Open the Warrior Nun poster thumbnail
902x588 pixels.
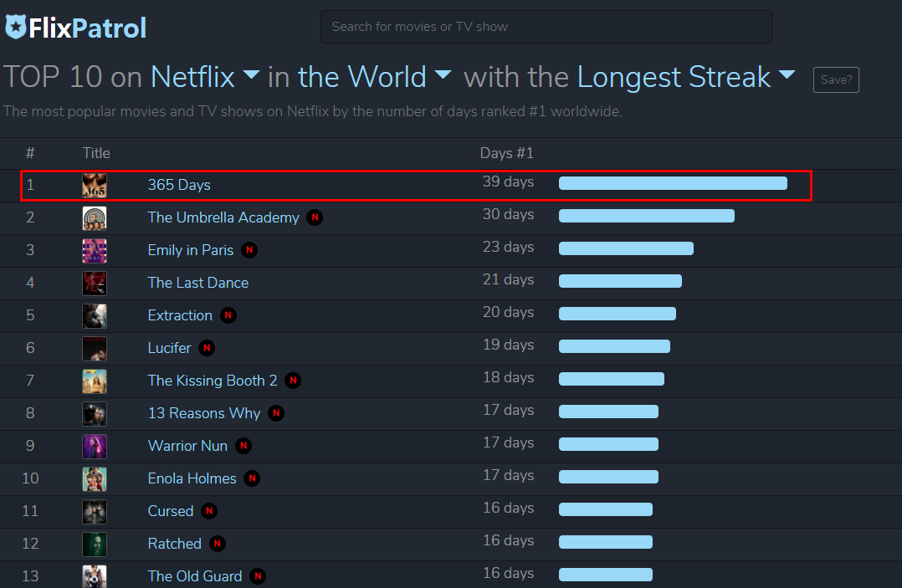pyautogui.click(x=95, y=447)
